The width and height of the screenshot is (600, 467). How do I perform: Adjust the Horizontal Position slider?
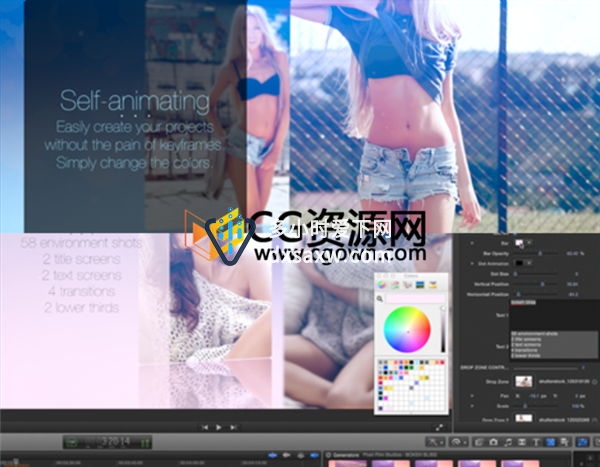536,294
